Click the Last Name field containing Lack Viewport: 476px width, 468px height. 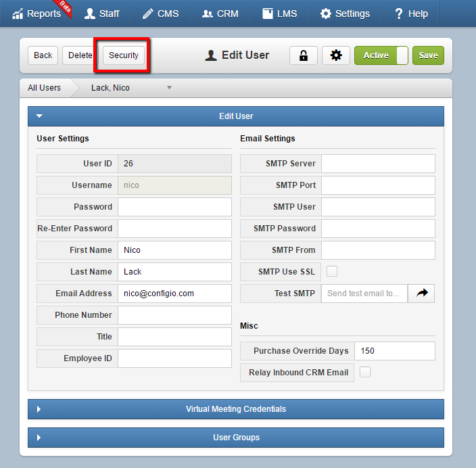coord(174,272)
